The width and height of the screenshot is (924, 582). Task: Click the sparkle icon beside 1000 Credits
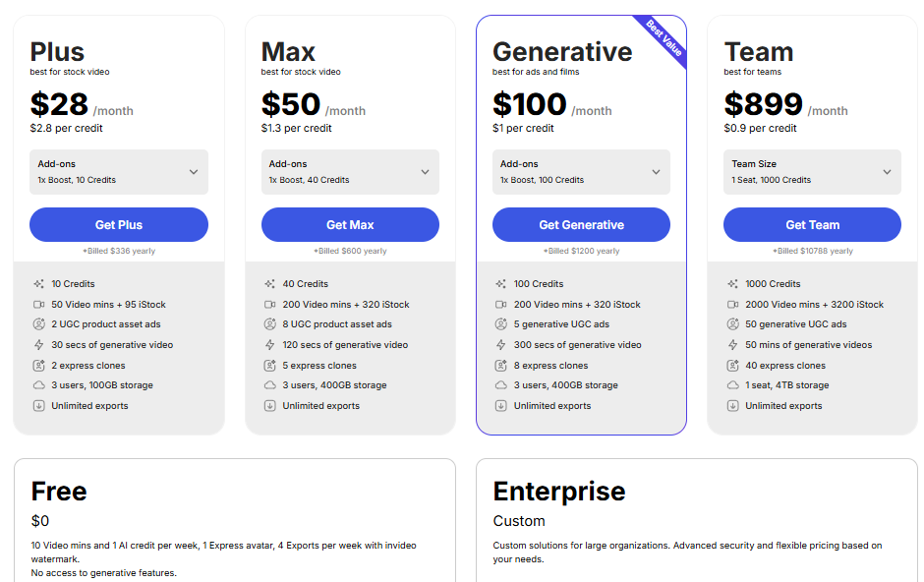pos(732,284)
